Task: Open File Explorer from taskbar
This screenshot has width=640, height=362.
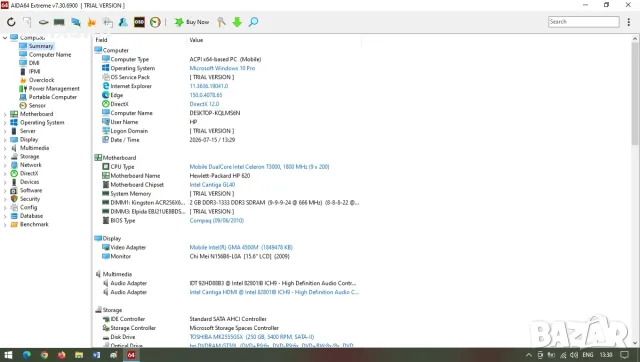Action: [79, 355]
